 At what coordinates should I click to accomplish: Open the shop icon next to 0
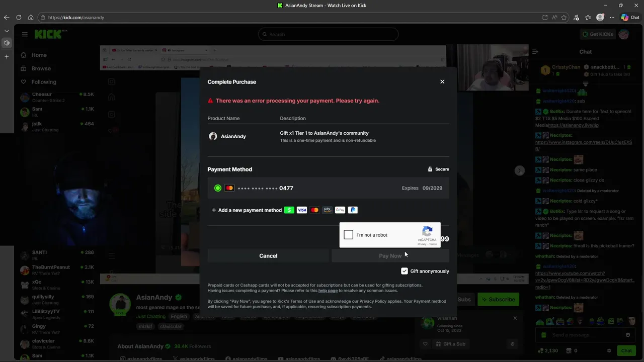(569, 350)
